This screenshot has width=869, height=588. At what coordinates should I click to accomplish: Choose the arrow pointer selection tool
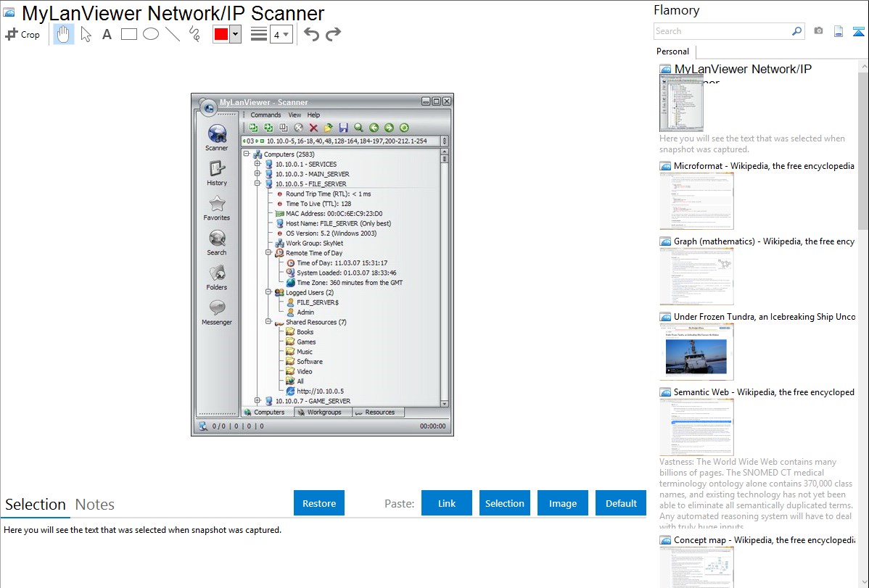click(x=86, y=34)
